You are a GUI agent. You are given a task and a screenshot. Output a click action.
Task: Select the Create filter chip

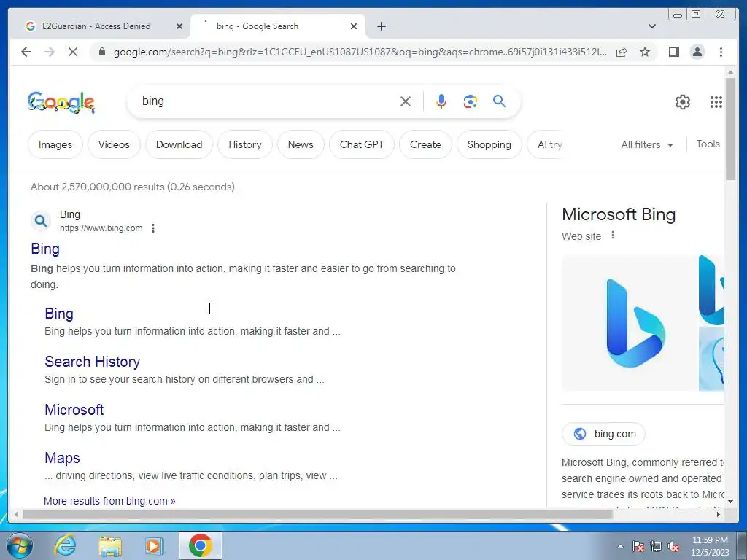425,144
